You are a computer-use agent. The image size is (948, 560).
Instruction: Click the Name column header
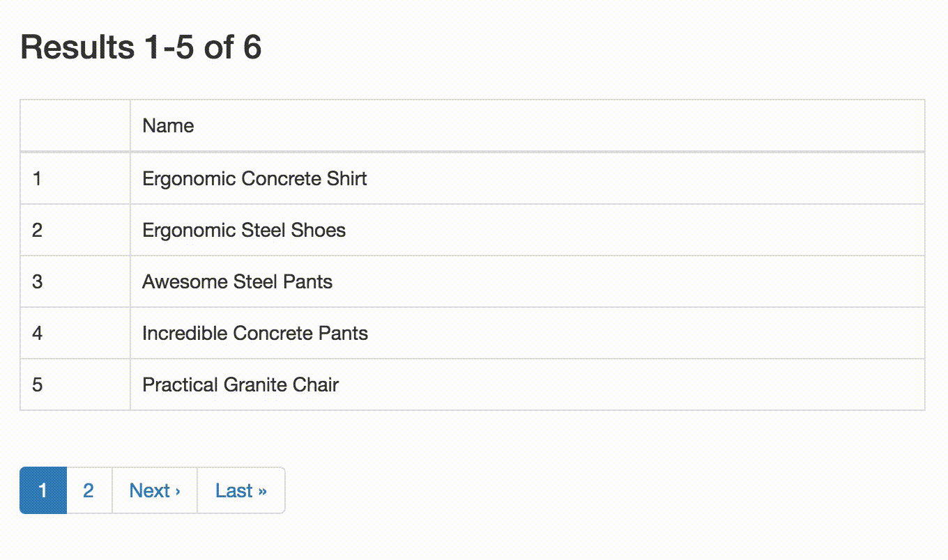click(x=528, y=125)
